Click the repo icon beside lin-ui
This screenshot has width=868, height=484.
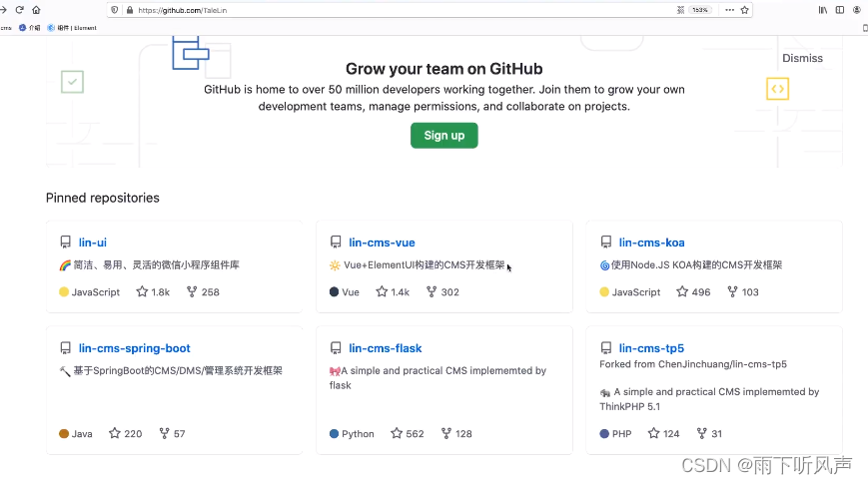coord(65,242)
